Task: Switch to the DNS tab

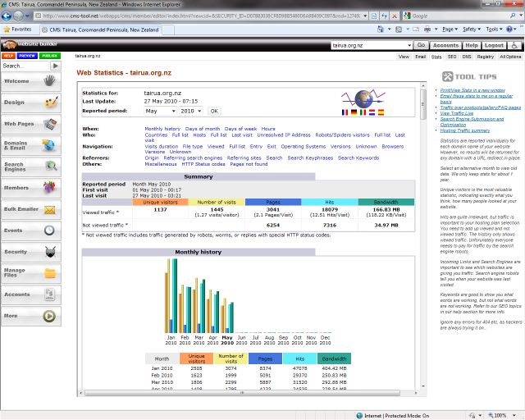Action: (x=467, y=57)
